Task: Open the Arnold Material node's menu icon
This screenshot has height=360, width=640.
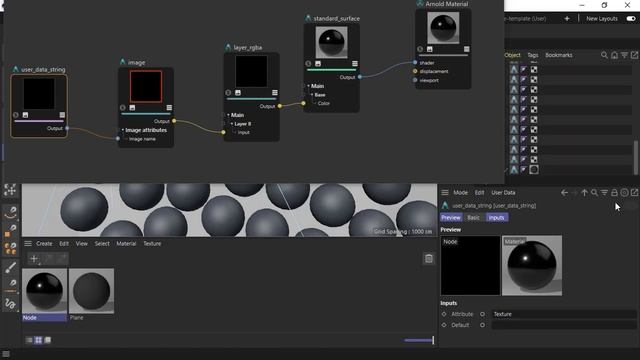Action: point(467,49)
